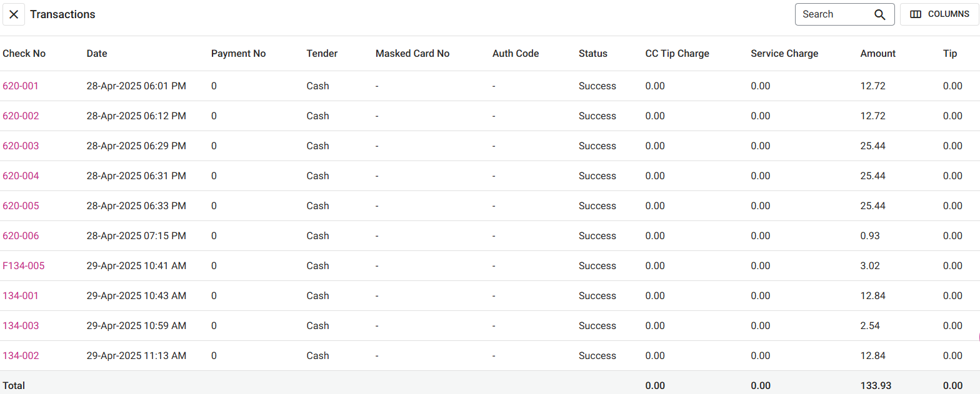Sort by the Tender column header
980x394 pixels.
pyautogui.click(x=322, y=54)
